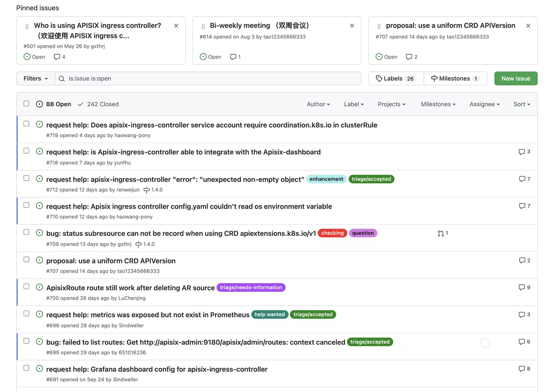
Task: Open author haowang-pony link on issue #719
Action: pyautogui.click(x=133, y=136)
